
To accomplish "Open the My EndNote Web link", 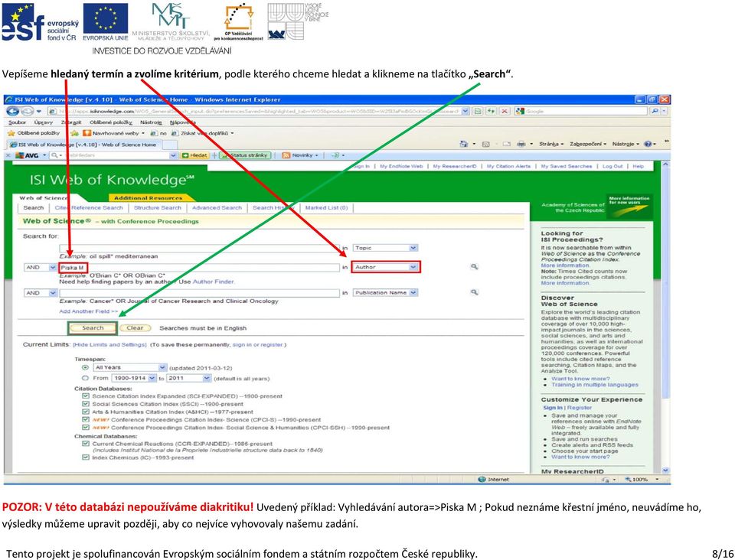I will (401, 166).
